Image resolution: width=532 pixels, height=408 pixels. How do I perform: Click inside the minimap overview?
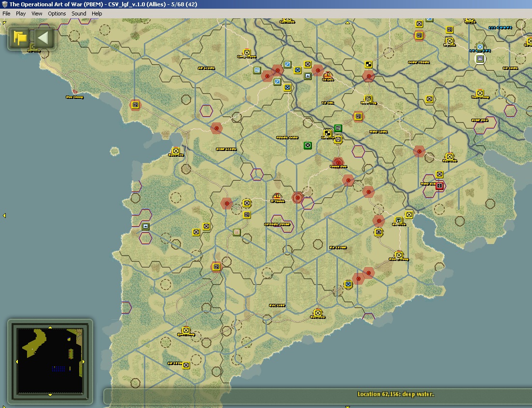click(x=50, y=361)
